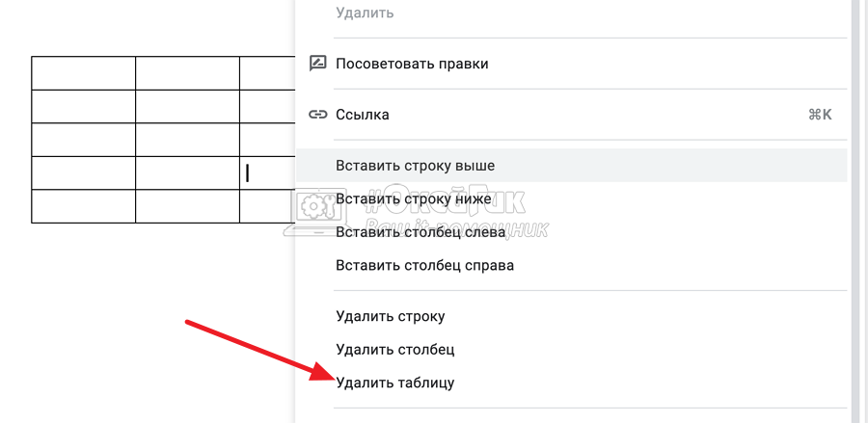Viewport: 868px width, 423px height.
Task: Pick "Вставить столбец слева"
Action: [420, 231]
